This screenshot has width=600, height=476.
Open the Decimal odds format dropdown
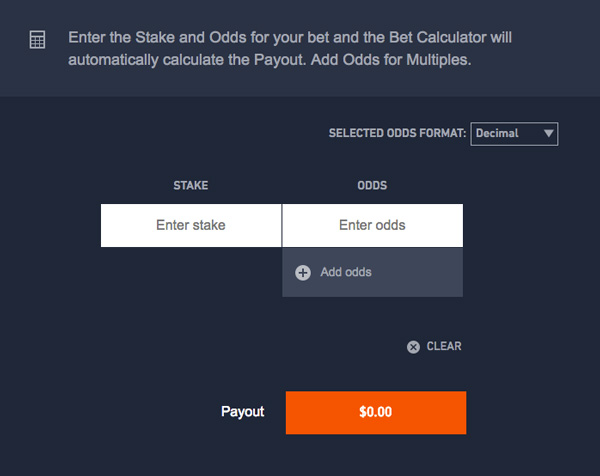[x=514, y=134]
